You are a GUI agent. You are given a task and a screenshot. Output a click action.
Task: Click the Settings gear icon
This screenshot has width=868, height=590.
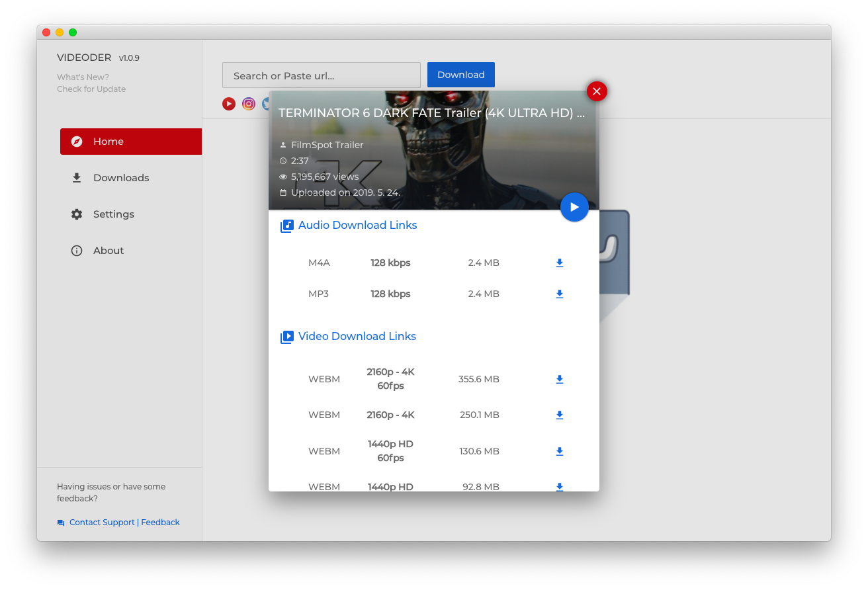coord(77,214)
